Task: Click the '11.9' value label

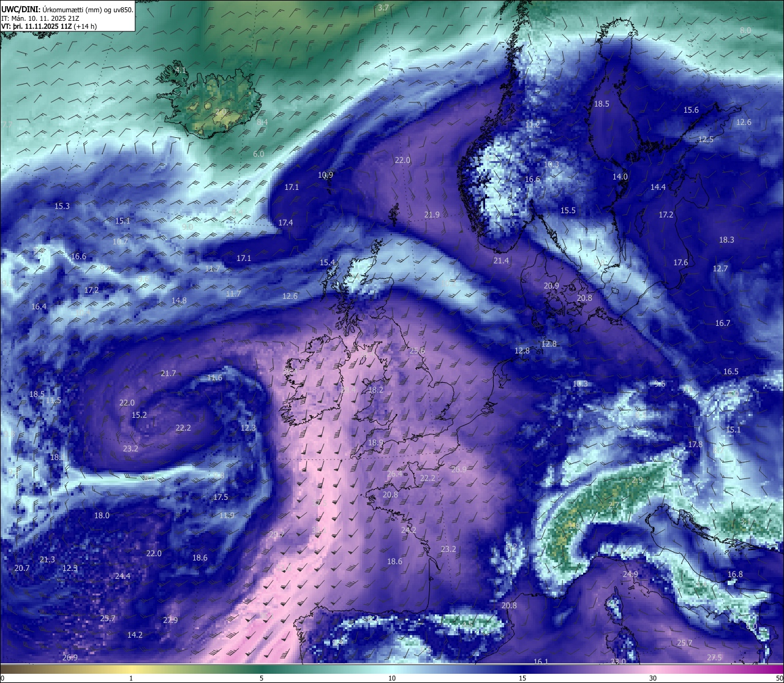Action: [227, 515]
